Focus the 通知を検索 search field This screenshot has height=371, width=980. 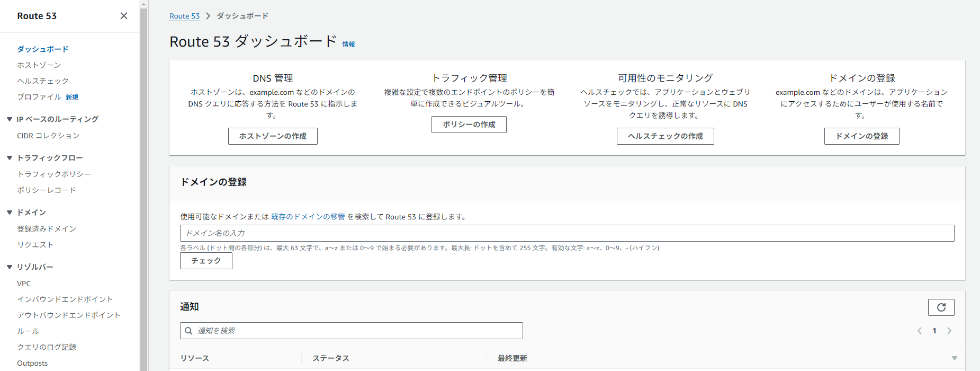tap(352, 331)
